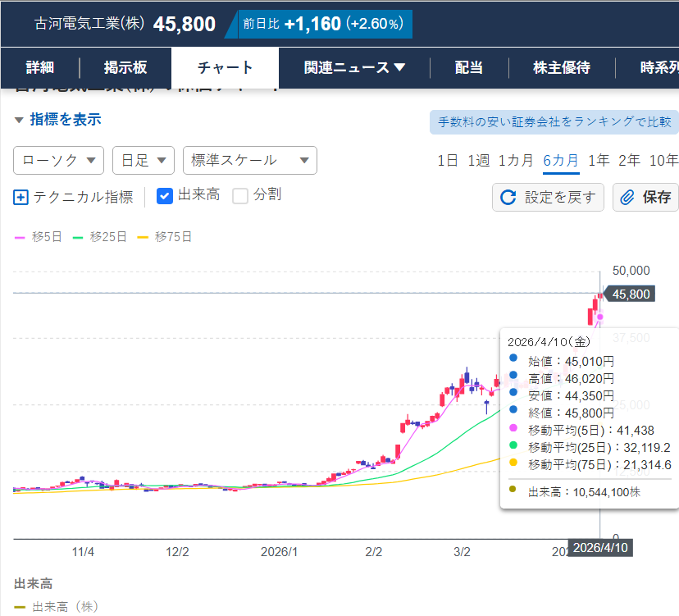This screenshot has height=616, width=679.
Task: Open the 関連ニュース dropdown menu
Action: coord(353,67)
